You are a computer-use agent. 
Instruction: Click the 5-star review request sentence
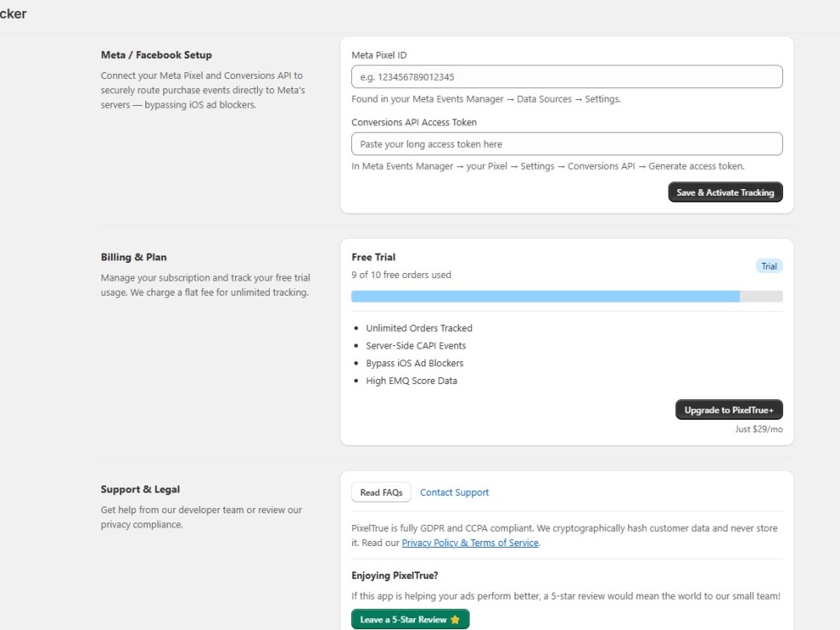(565, 596)
